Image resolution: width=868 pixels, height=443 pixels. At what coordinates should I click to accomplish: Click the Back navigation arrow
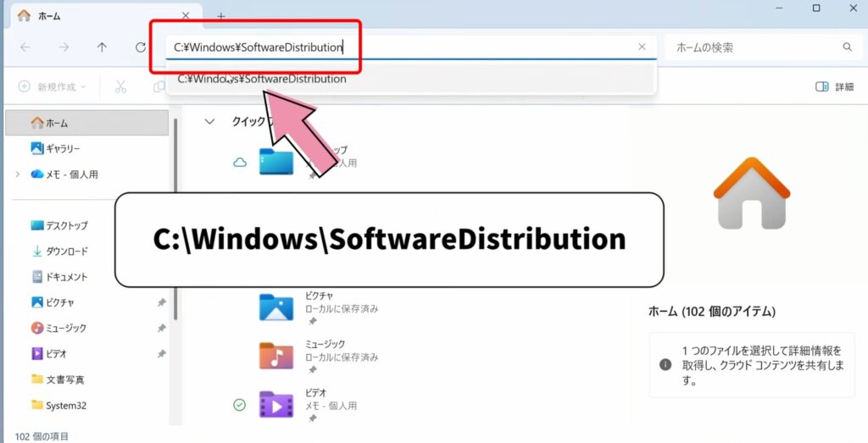pos(25,47)
